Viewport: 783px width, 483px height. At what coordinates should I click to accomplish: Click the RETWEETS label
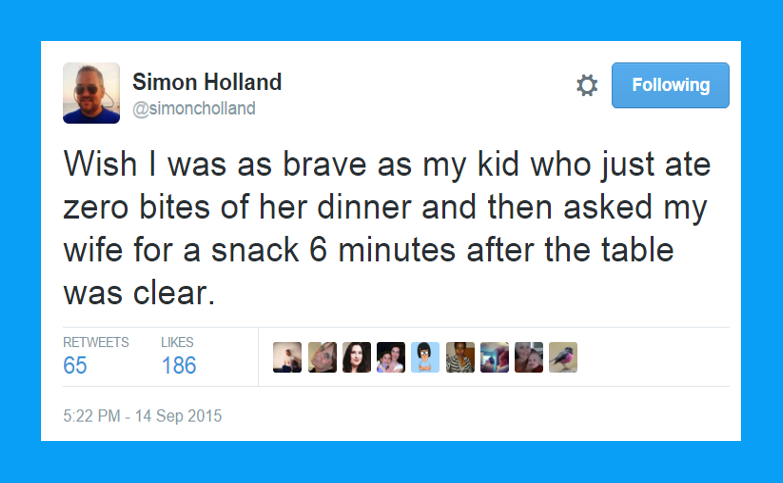(x=96, y=342)
